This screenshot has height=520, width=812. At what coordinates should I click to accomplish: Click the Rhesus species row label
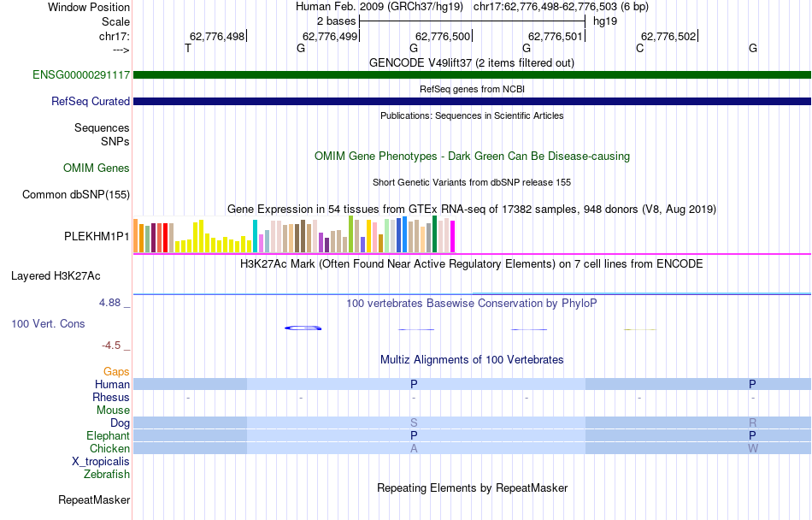coord(111,397)
